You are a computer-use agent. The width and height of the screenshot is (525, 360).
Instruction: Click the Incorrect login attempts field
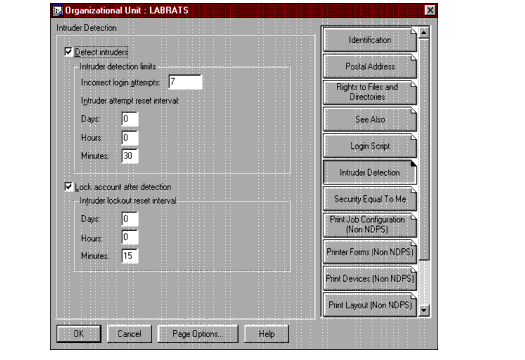pyautogui.click(x=185, y=82)
